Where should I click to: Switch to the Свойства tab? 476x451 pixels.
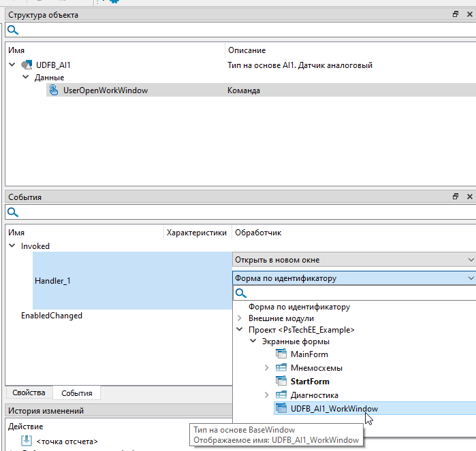point(29,393)
